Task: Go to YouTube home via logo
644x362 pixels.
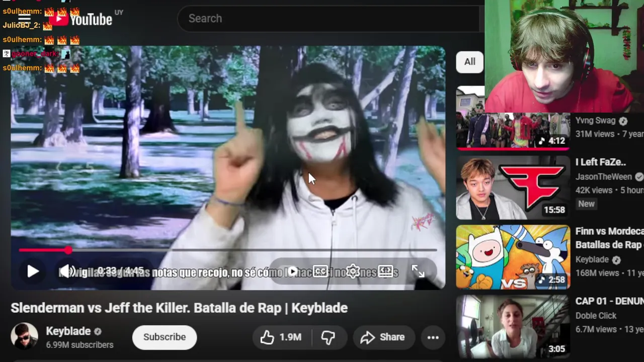Action: tap(80, 19)
